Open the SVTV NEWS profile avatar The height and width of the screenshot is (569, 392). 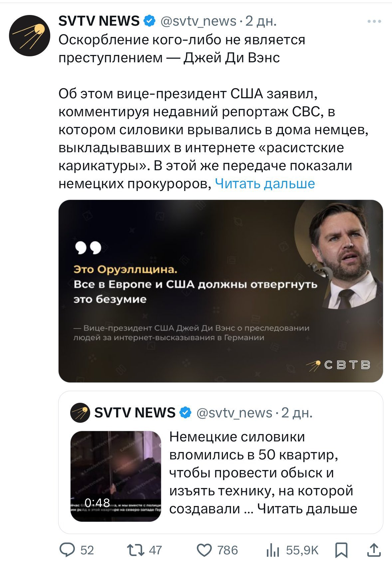[x=29, y=35]
